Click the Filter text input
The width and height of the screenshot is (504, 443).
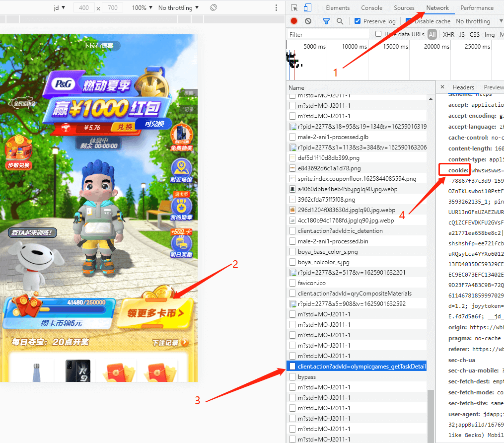(328, 34)
